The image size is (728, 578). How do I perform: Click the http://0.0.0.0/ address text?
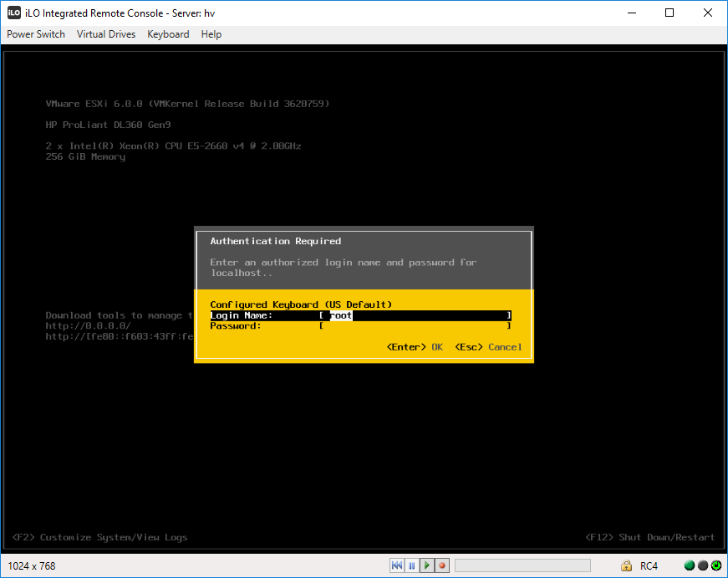click(x=89, y=326)
